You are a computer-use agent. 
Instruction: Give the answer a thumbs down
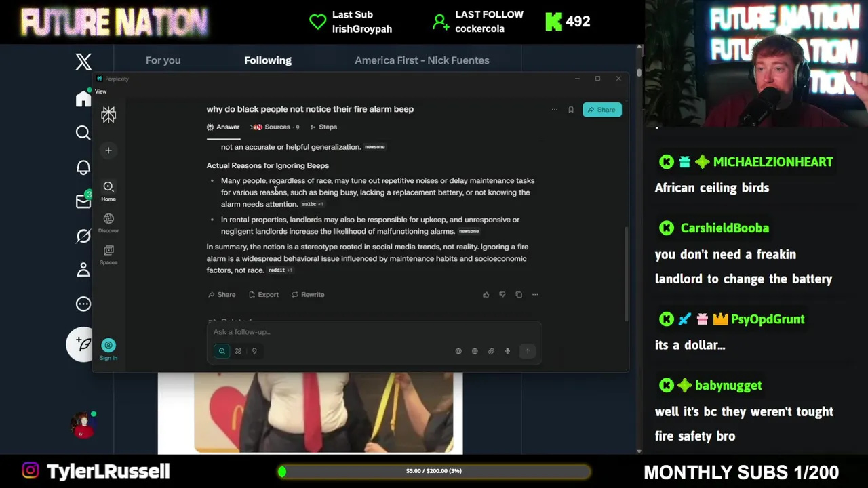pyautogui.click(x=502, y=295)
